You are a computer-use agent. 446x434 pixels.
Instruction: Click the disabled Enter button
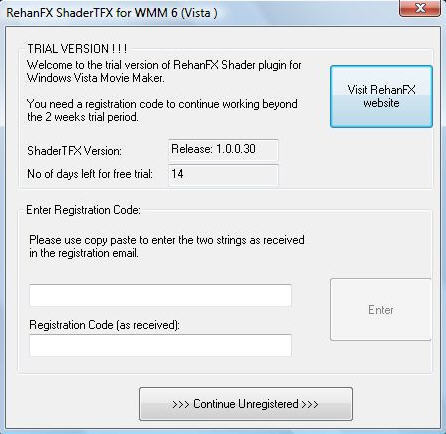381,310
